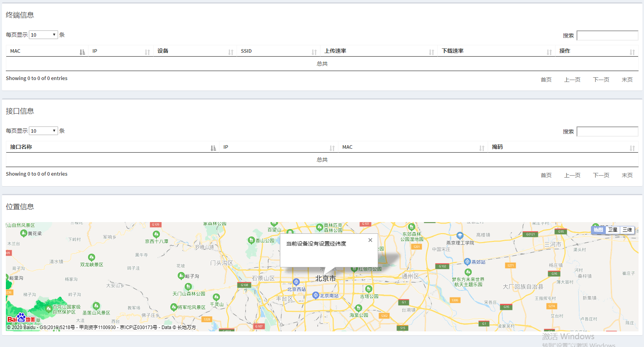Click 首页 in terminal info pagination
This screenshot has width=644, height=347.
[x=546, y=80]
